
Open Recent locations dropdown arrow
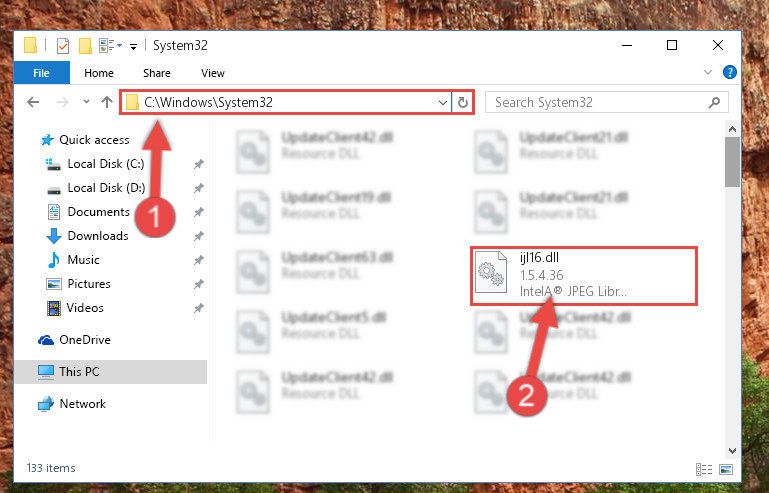(86, 102)
